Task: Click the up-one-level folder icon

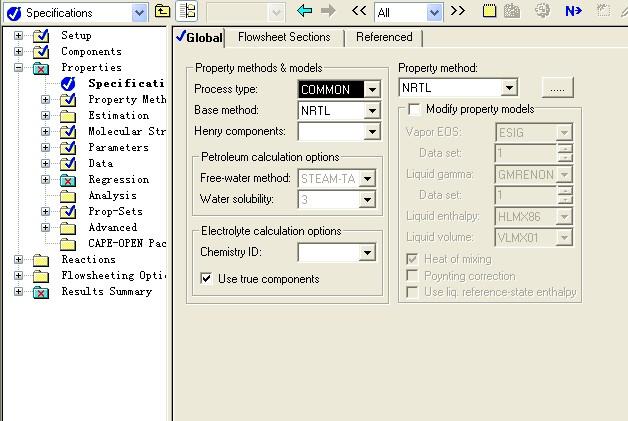Action: tap(162, 11)
